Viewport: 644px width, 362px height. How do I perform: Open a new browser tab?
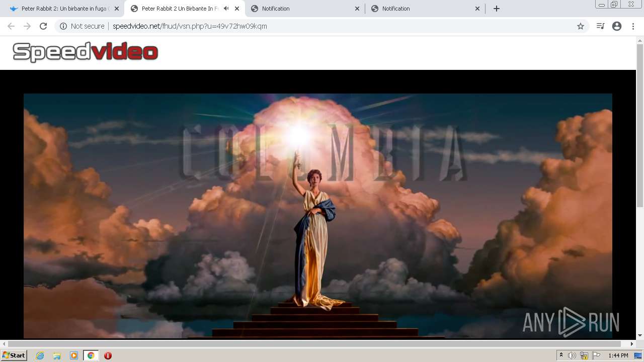pyautogui.click(x=497, y=9)
